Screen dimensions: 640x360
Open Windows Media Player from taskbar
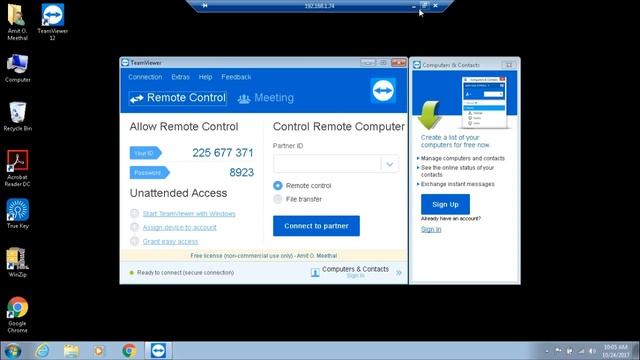click(99, 351)
